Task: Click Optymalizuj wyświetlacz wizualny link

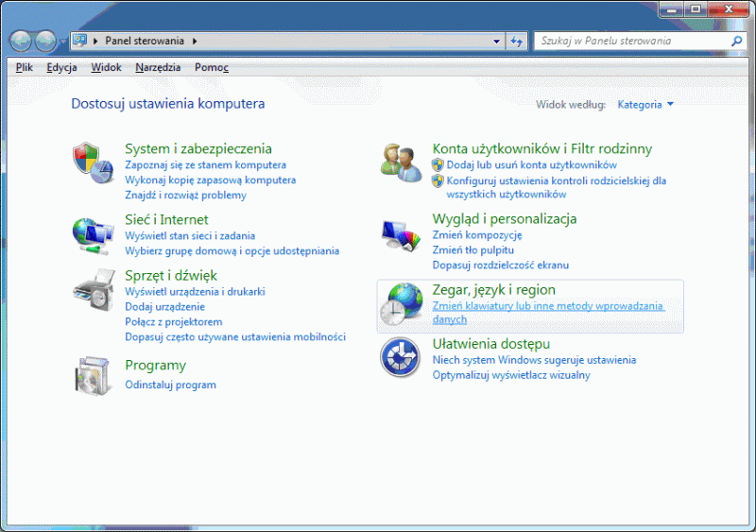Action: 511,375
